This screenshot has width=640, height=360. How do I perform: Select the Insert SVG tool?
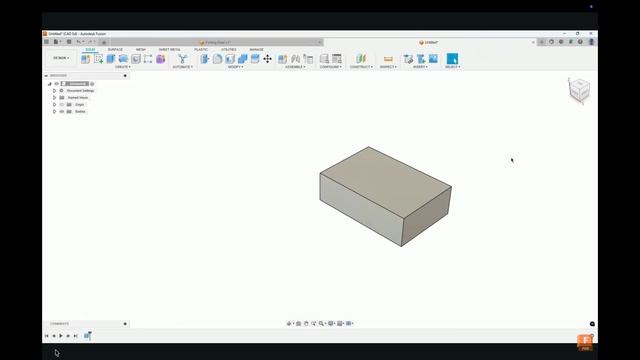421,59
